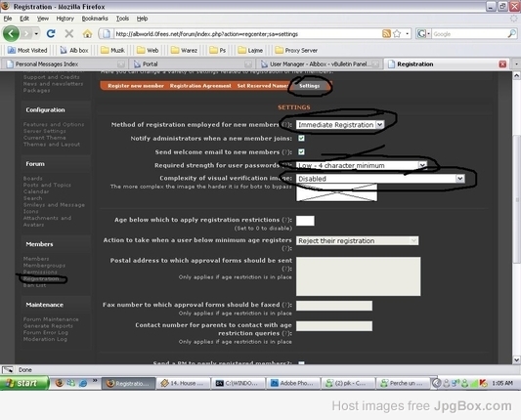Image resolution: width=521 pixels, height=420 pixels.
Task: Click the Stop loading X icon
Action: point(68,33)
